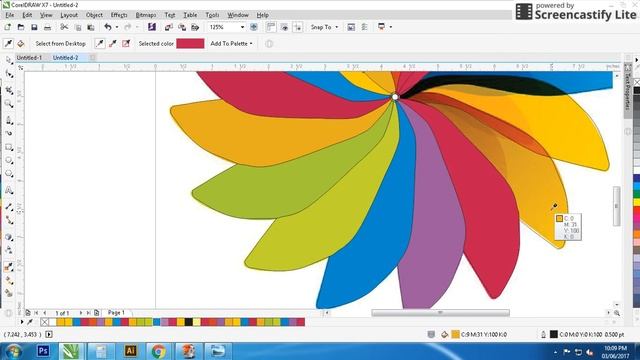Toggle the Select color eyedropper mode
640x360 pixels.
tap(8, 44)
